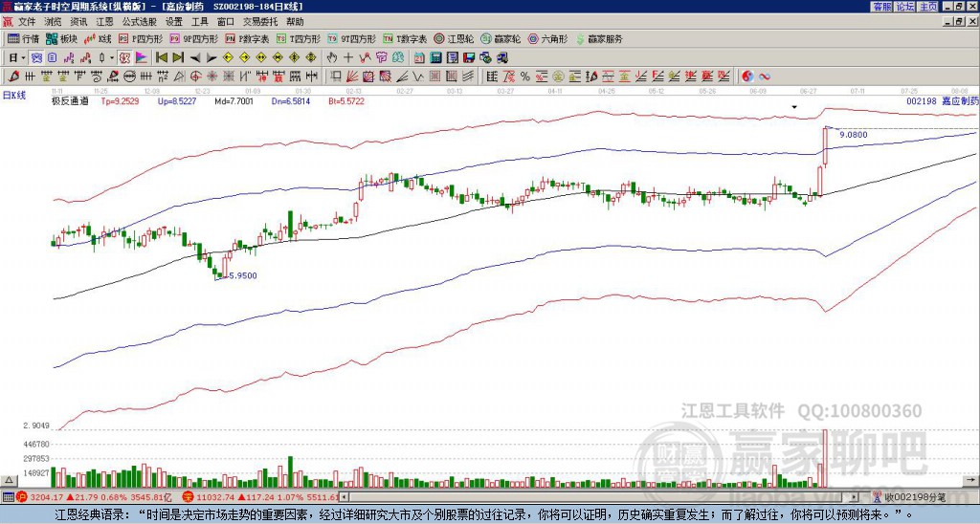Click the 论坛 forum button

point(905,7)
